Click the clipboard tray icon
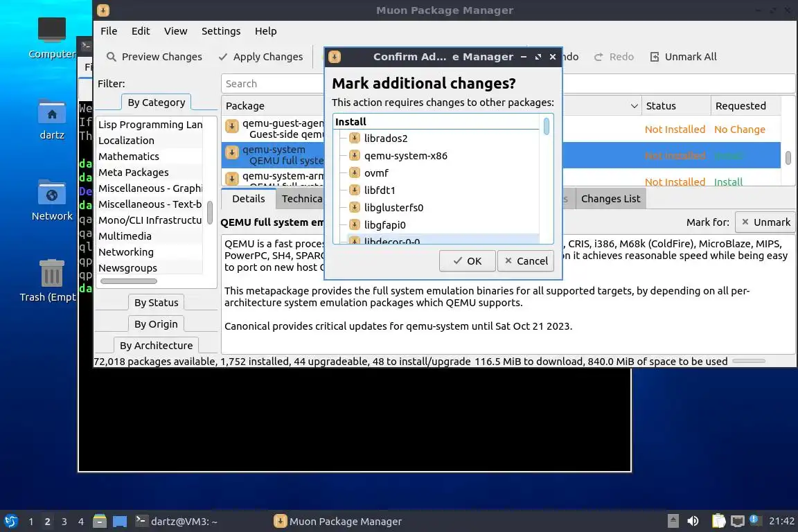This screenshot has width=798, height=532. point(718,521)
